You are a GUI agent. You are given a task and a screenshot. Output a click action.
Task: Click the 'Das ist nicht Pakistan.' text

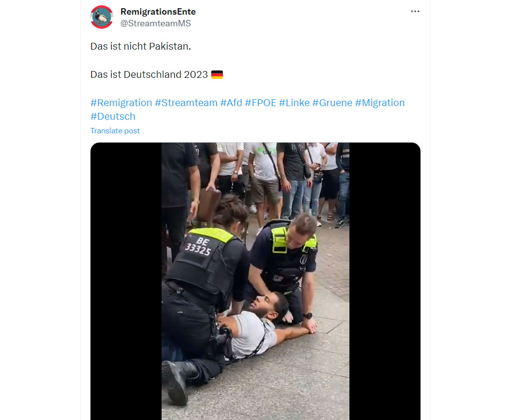(x=141, y=46)
